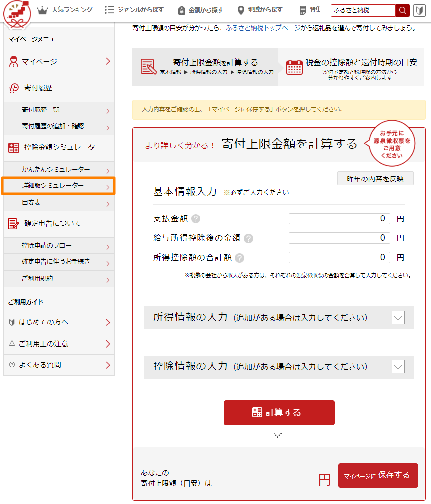
Task: Click the cart-clock icon beside 寄付履歴
Action: pyautogui.click(x=14, y=88)
